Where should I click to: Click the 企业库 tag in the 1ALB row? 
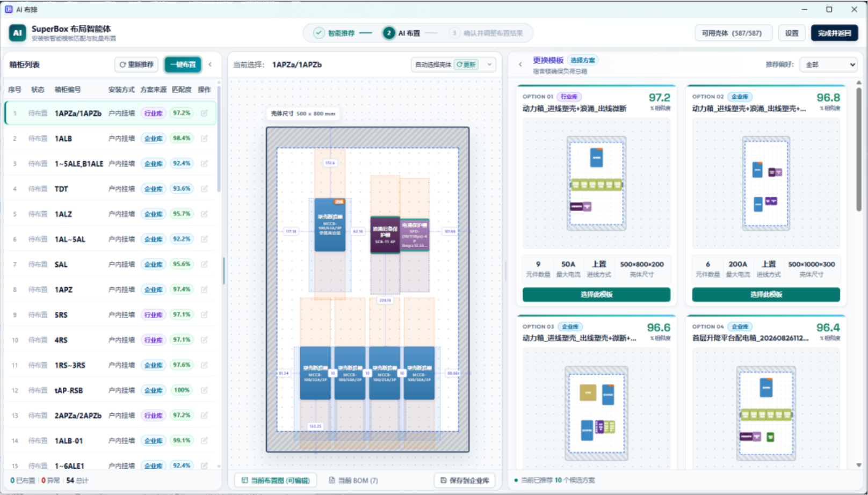[x=153, y=139]
